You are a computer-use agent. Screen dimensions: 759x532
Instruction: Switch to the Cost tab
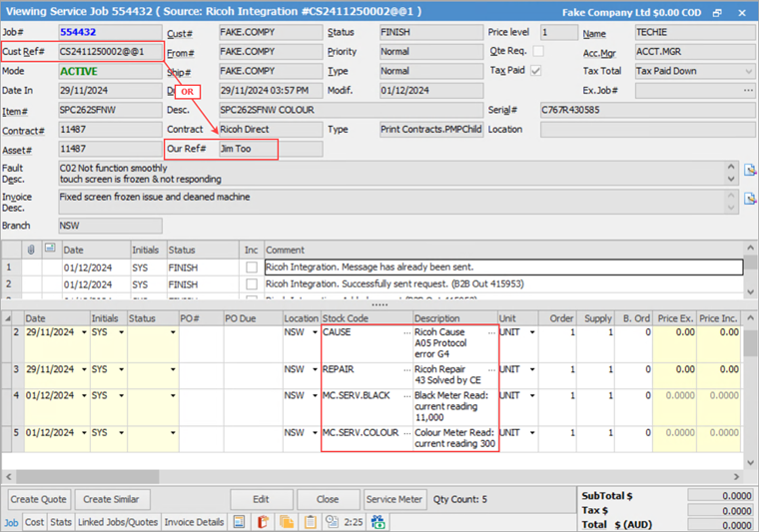[x=34, y=522]
